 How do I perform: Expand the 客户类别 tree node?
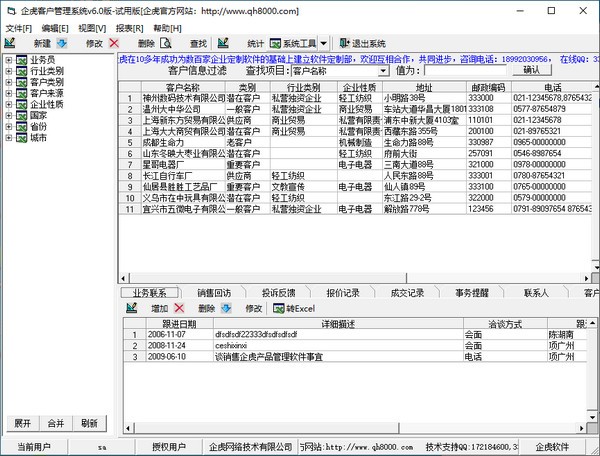tap(9, 82)
